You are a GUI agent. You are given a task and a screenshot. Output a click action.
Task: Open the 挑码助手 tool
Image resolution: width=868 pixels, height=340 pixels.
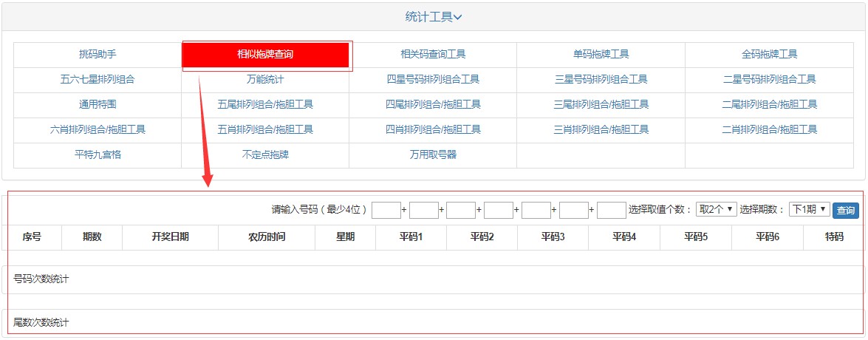(98, 54)
